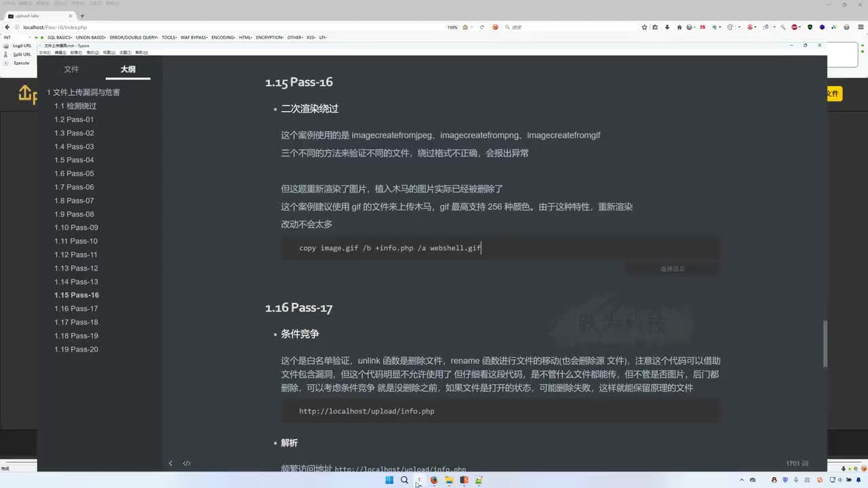Click the black shield extension icon
This screenshot has width=868, height=488.
[x=810, y=27]
